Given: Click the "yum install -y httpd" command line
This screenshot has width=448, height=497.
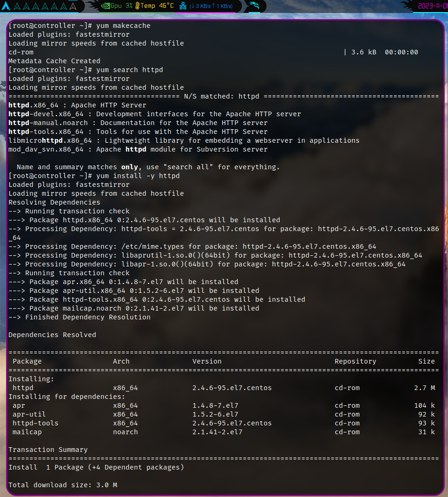Looking at the screenshot, I should (x=138, y=176).
